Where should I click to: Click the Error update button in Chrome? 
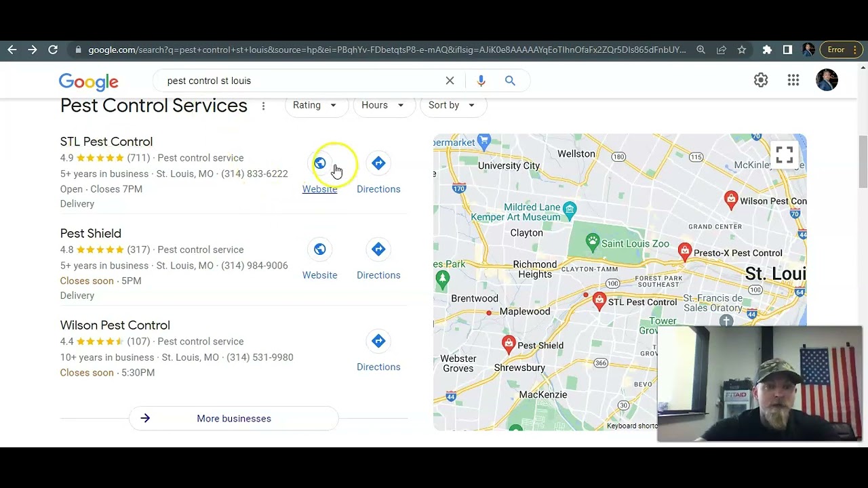point(836,49)
